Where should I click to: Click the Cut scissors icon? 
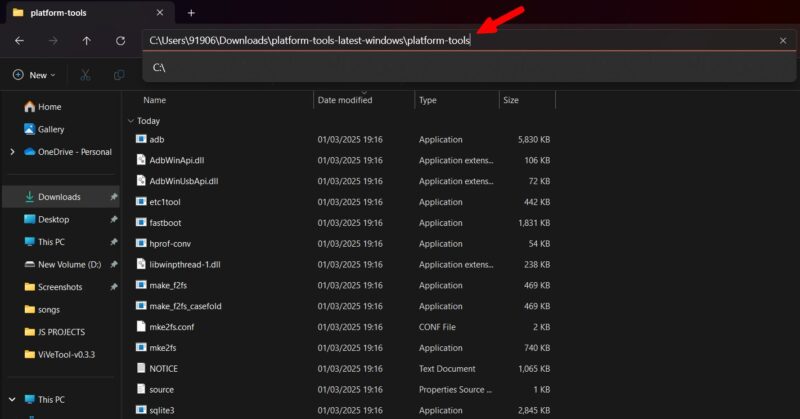tap(85, 75)
